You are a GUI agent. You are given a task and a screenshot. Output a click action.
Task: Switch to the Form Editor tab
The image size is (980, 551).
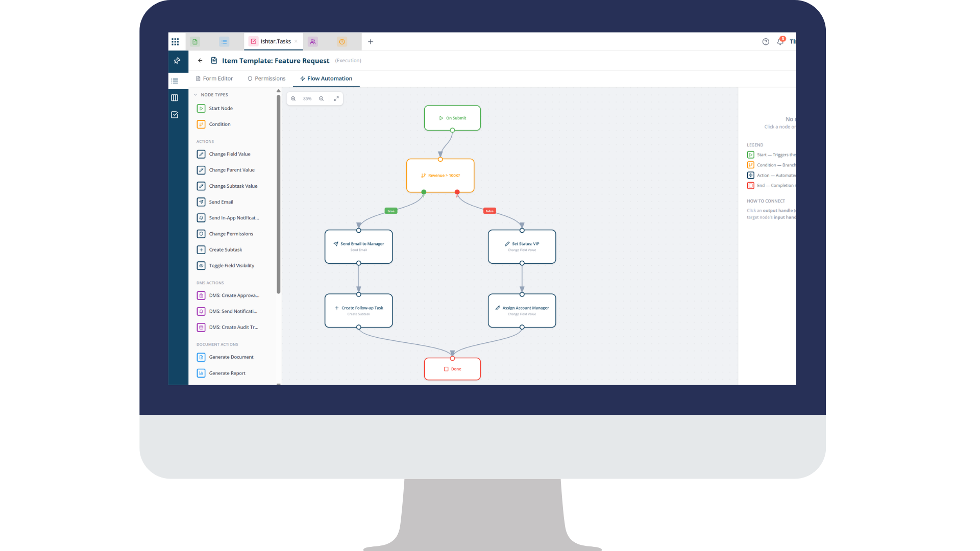pyautogui.click(x=214, y=79)
